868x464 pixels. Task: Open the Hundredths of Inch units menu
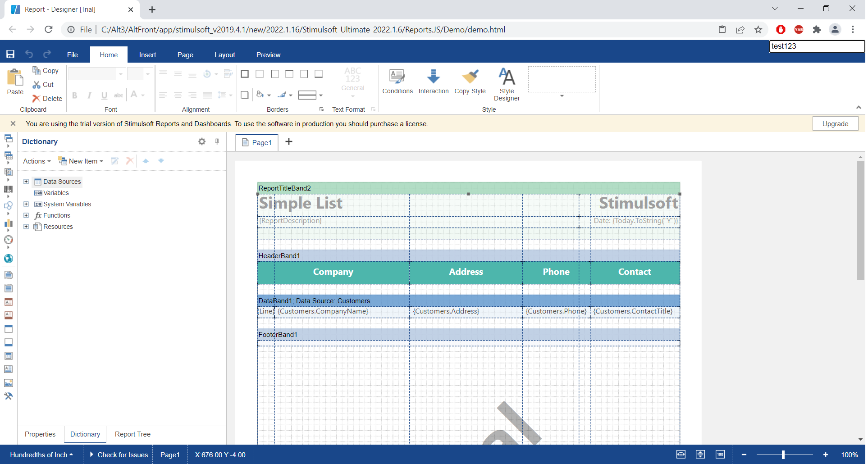pos(41,455)
